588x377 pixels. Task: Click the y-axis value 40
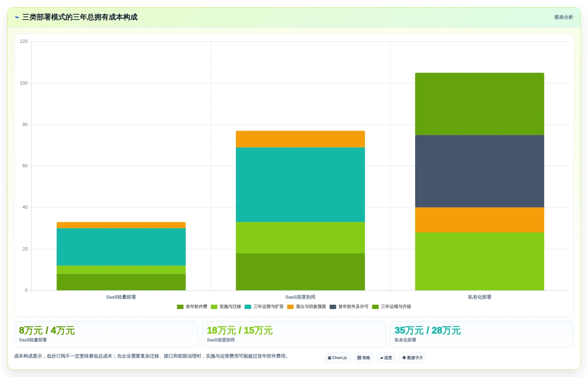pos(25,207)
